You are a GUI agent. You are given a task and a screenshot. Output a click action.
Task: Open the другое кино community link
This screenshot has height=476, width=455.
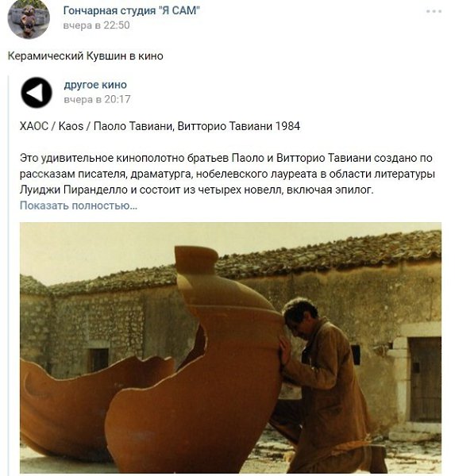point(95,85)
